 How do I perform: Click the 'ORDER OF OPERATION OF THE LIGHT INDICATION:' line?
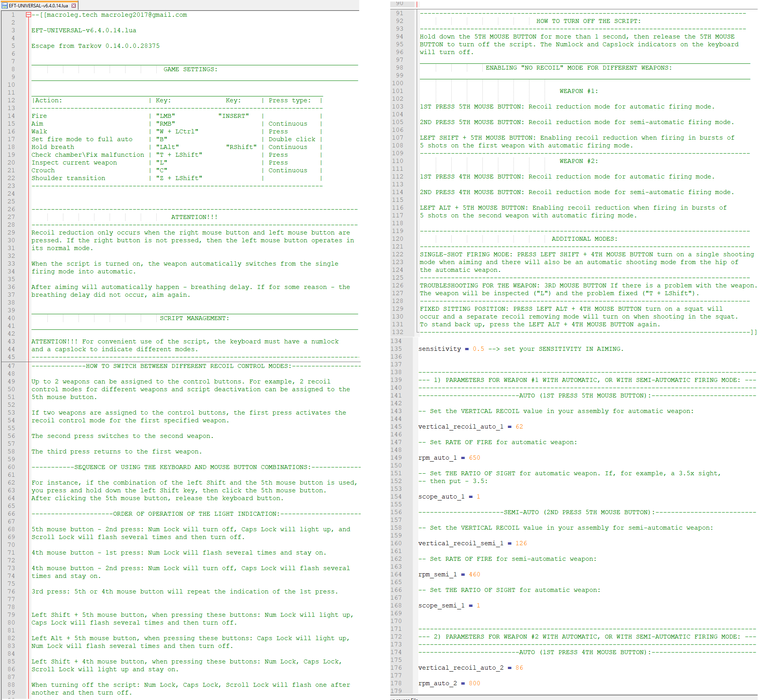(196, 514)
